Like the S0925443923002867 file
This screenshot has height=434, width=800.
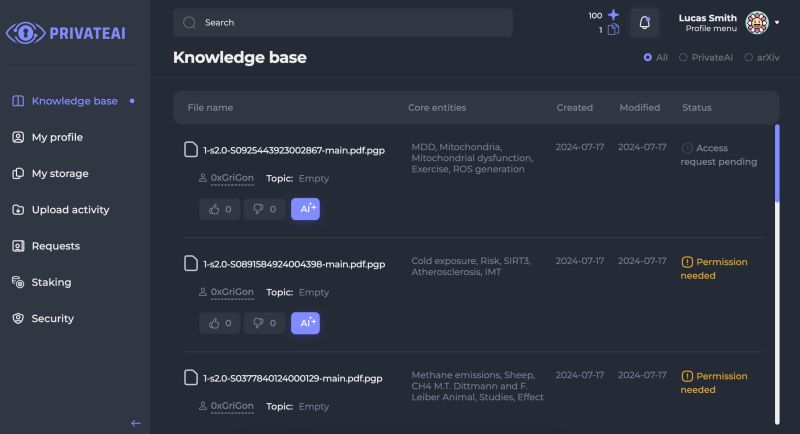coord(220,209)
